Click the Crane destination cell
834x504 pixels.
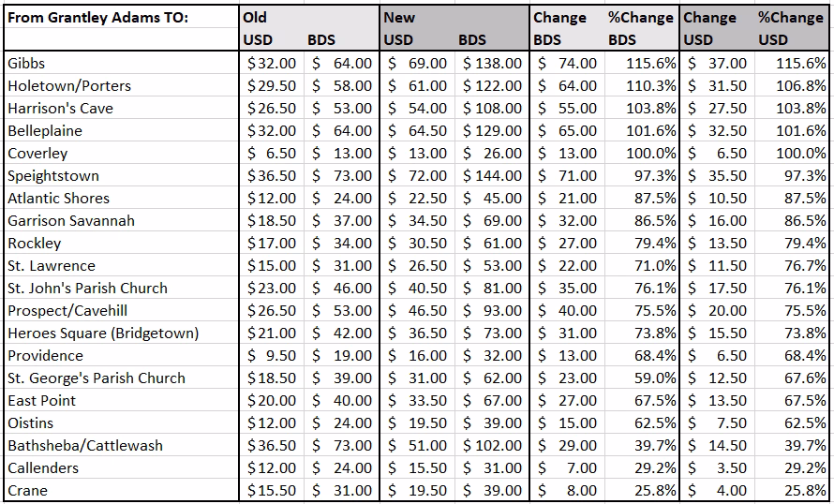(x=27, y=490)
